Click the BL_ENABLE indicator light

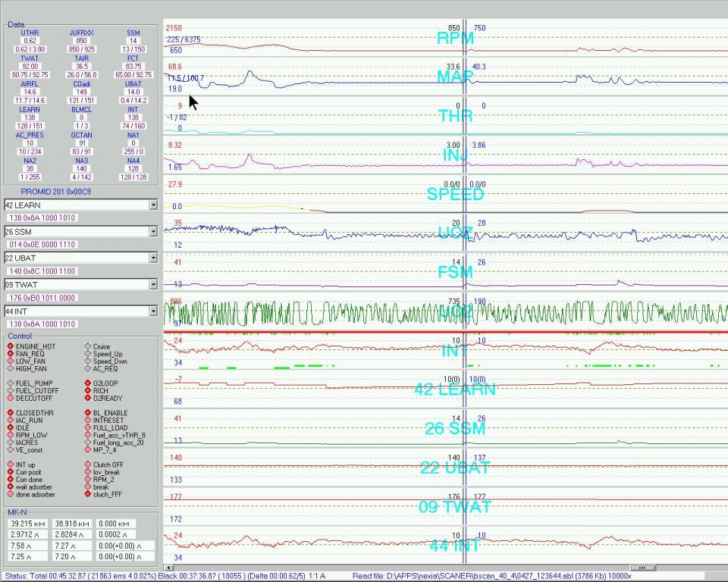89,414
